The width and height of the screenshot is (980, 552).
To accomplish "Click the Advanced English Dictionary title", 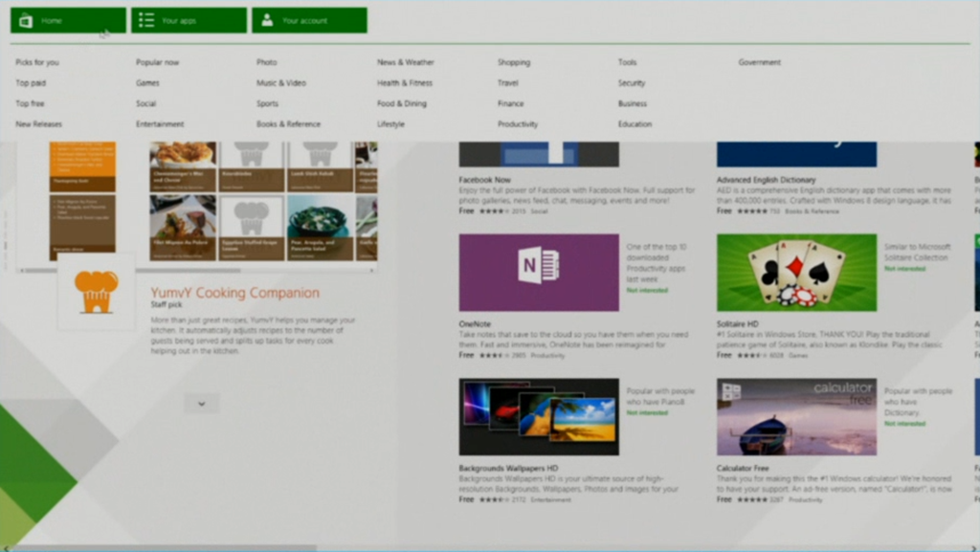I will [767, 180].
